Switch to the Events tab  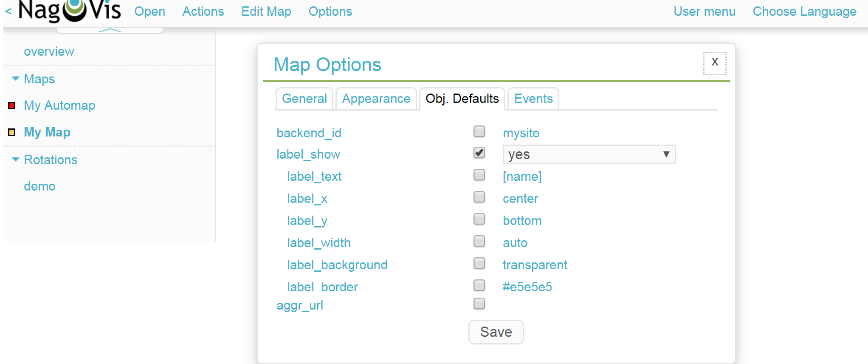click(x=533, y=99)
